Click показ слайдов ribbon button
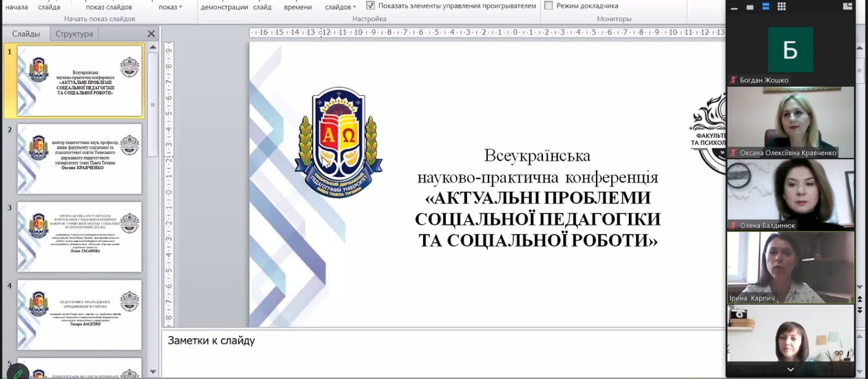 [109, 7]
